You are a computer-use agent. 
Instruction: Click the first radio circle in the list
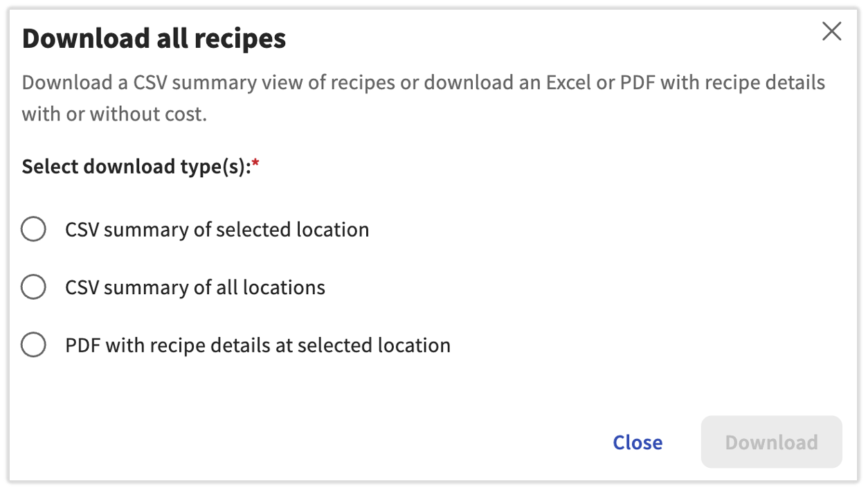coord(33,229)
